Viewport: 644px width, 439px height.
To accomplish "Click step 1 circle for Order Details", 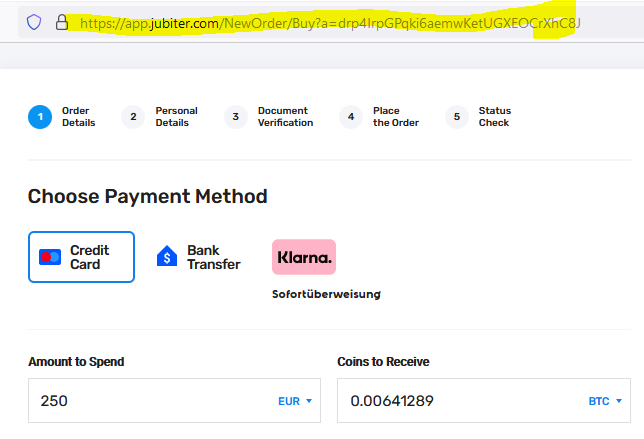I will (40, 117).
